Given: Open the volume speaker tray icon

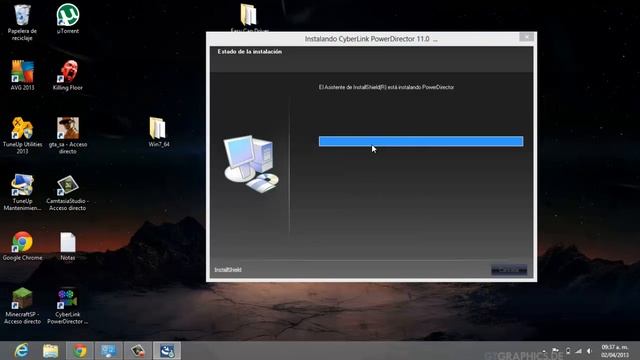Looking at the screenshot, I should 589,351.
